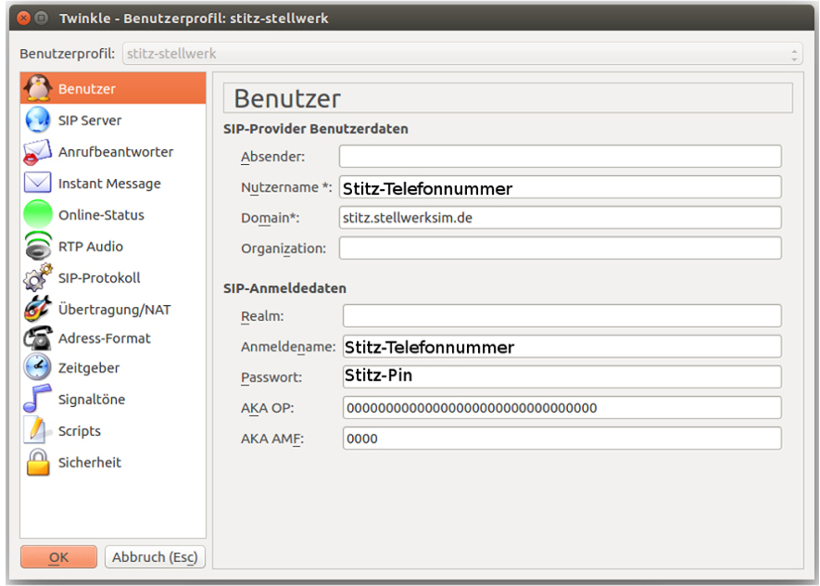Focus the Domain input field
Viewport: 820px width, 586px height.
(x=560, y=217)
